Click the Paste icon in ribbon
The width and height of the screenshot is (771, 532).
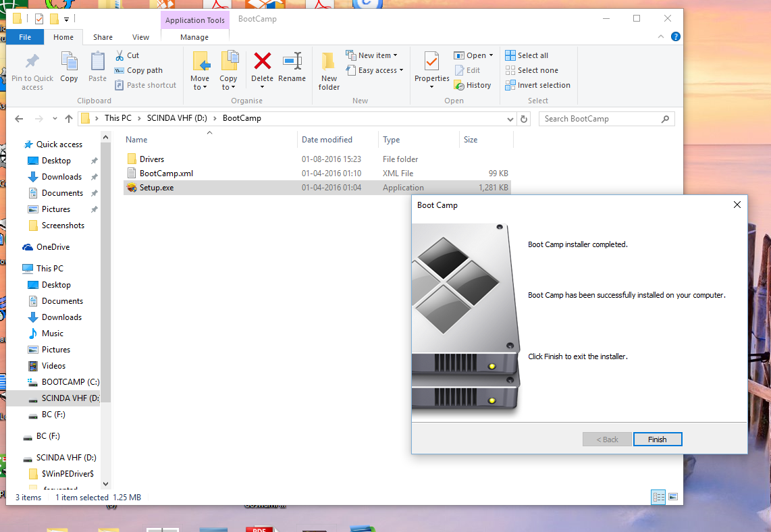97,61
